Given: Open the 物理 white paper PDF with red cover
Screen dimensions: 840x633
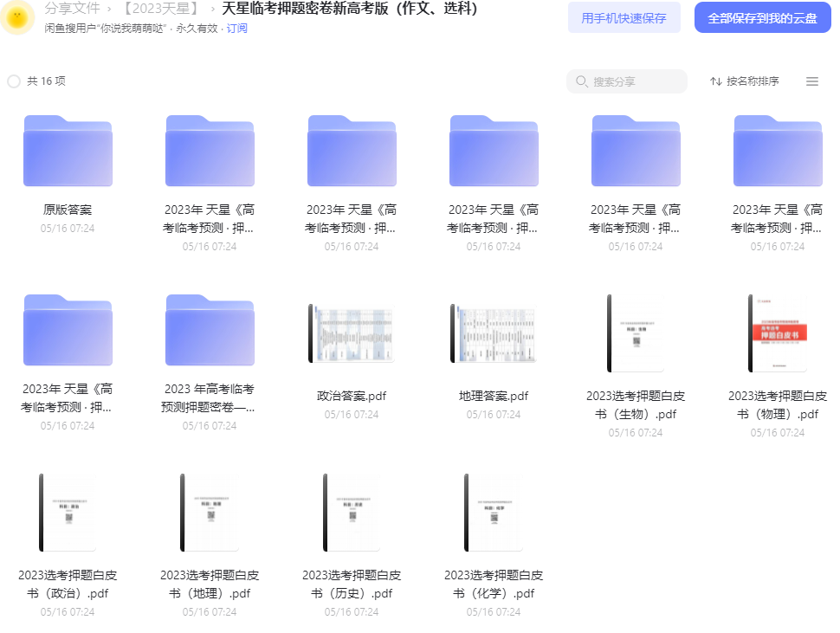Looking at the screenshot, I should click(778, 333).
